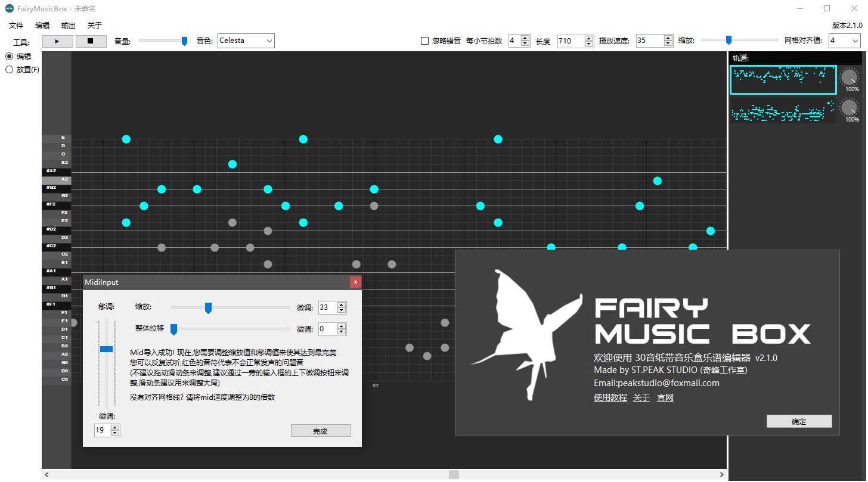Adjust MidiInput 整体位移 slider
The width and height of the screenshot is (868, 482).
230,329
